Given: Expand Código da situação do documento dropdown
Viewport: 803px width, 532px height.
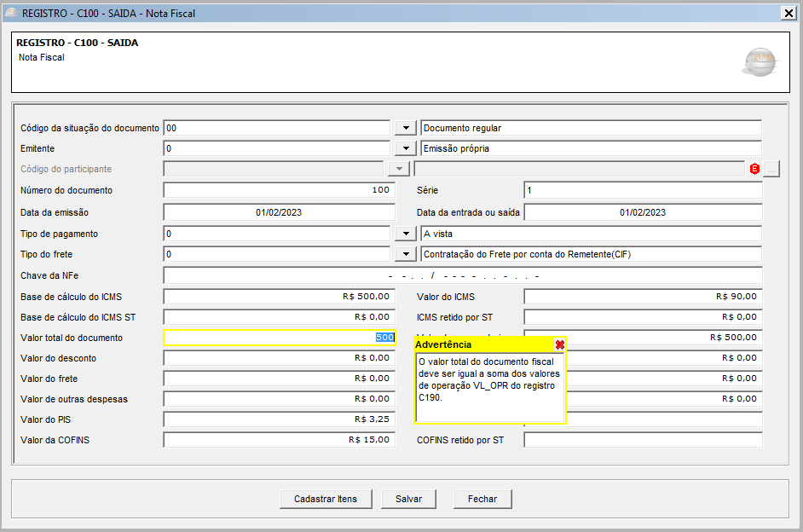Looking at the screenshot, I should click(406, 128).
